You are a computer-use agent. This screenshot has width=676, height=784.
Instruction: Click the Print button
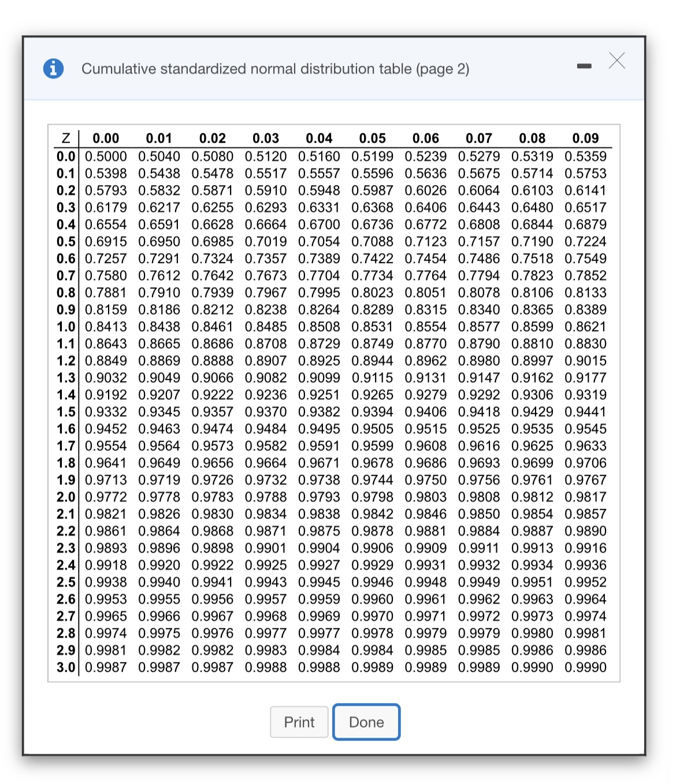pos(299,722)
